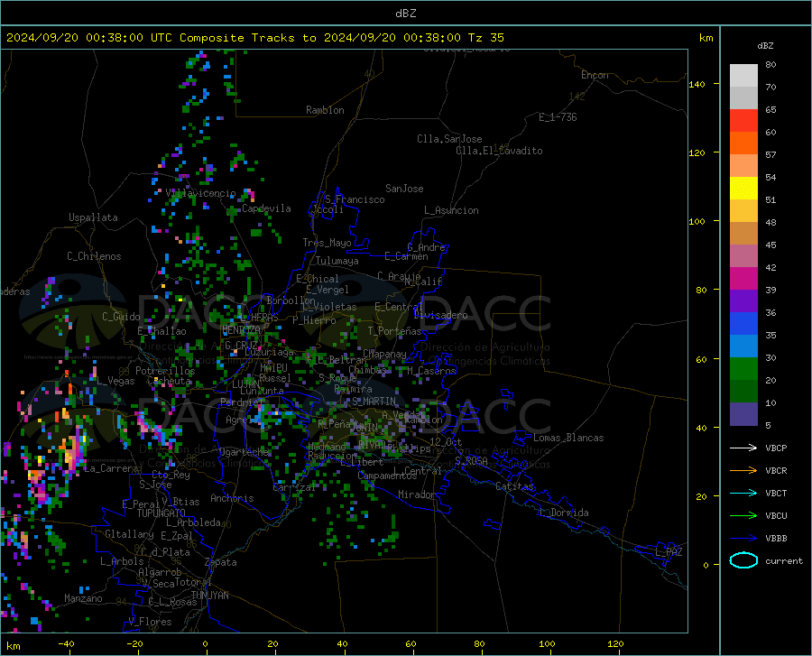The image size is (812, 656).
Task: Click the 'Tz 35' value in header
Action: click(x=485, y=38)
